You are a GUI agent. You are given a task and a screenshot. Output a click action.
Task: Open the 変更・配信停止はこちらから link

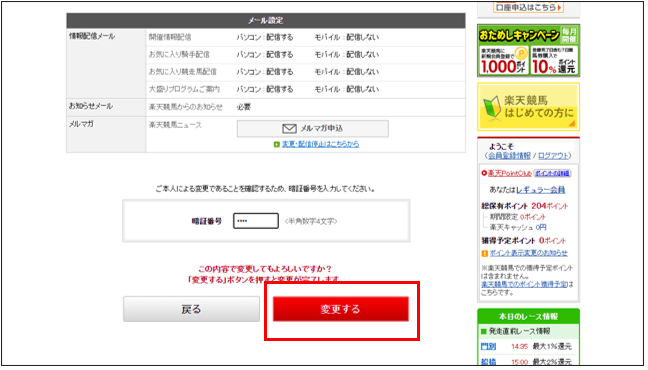point(320,144)
